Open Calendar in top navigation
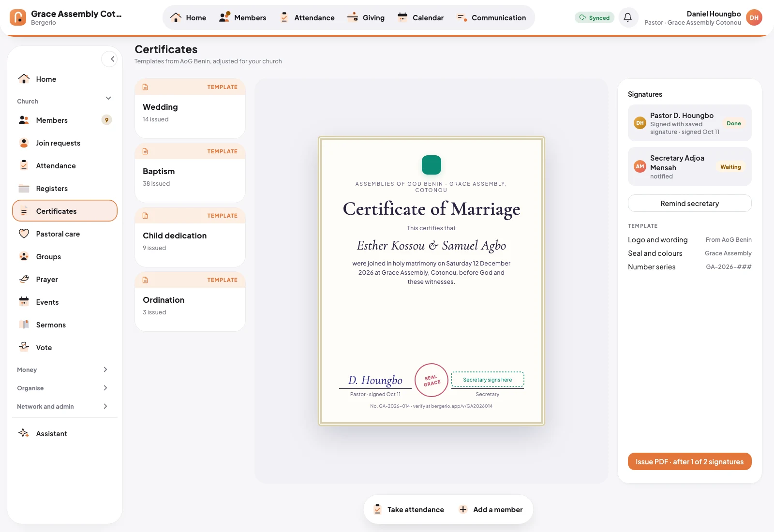The width and height of the screenshot is (774, 532). 420,17
